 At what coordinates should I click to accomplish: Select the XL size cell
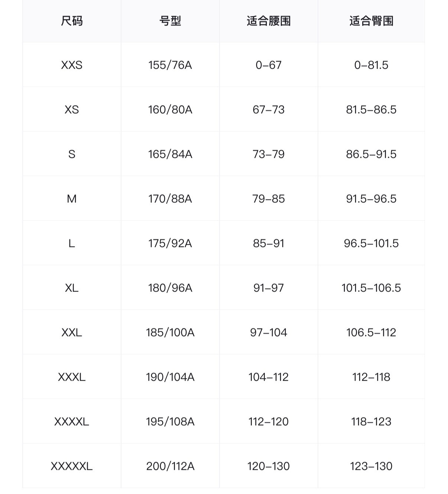72,288
